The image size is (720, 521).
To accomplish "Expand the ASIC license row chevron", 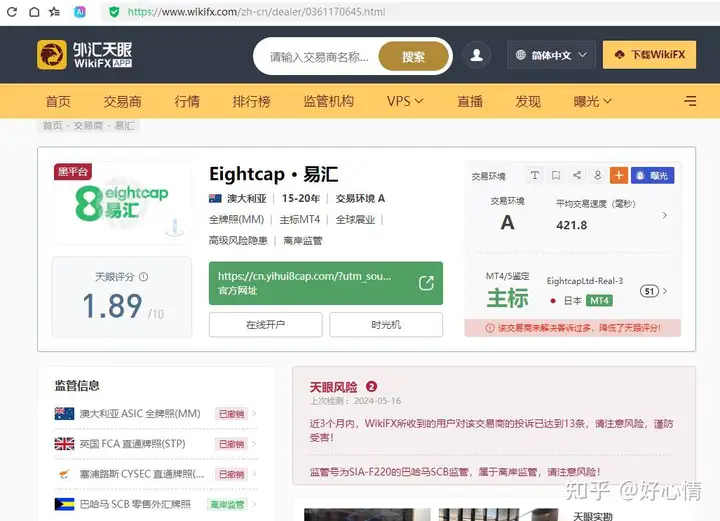I will [254, 414].
